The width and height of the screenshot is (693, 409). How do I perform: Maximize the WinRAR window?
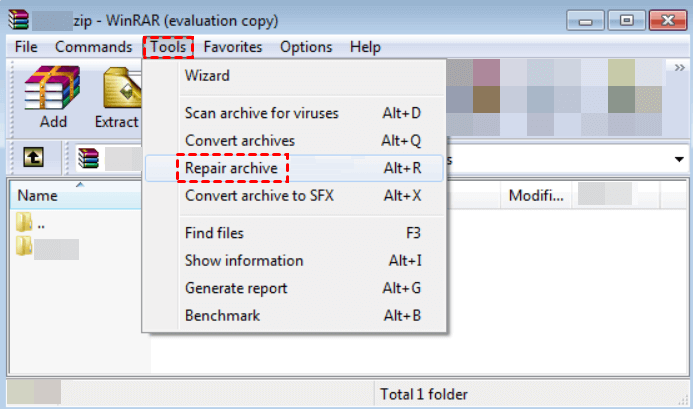coord(626,20)
